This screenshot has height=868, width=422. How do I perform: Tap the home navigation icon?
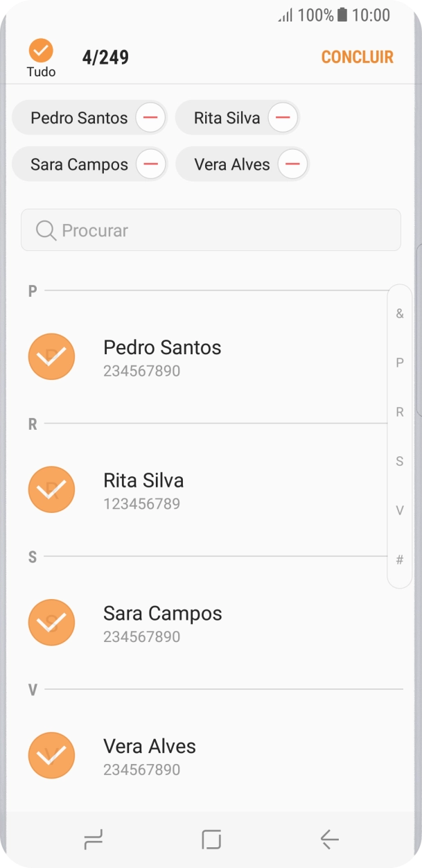click(x=211, y=840)
